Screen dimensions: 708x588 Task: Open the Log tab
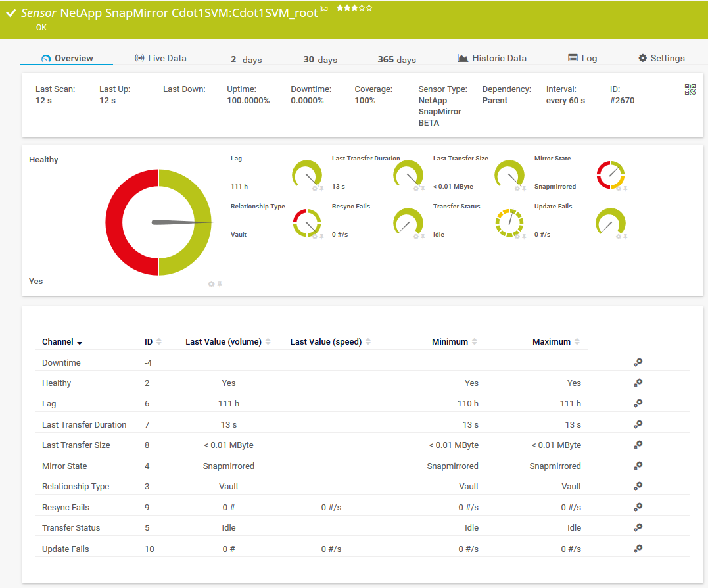582,58
